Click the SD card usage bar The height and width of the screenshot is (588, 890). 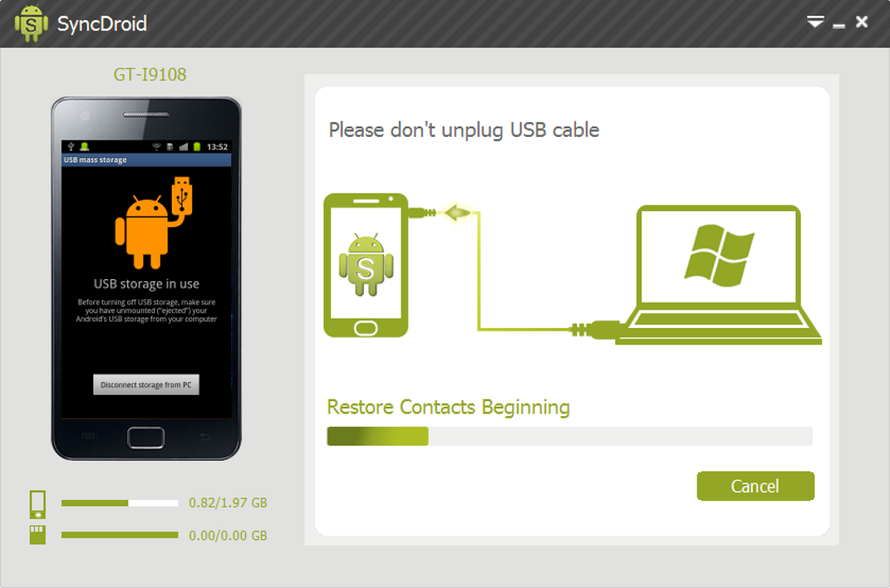(120, 535)
